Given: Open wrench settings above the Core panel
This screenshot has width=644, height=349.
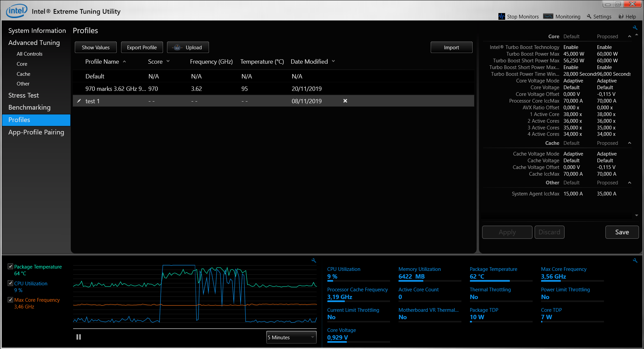Looking at the screenshot, I should [x=635, y=28].
